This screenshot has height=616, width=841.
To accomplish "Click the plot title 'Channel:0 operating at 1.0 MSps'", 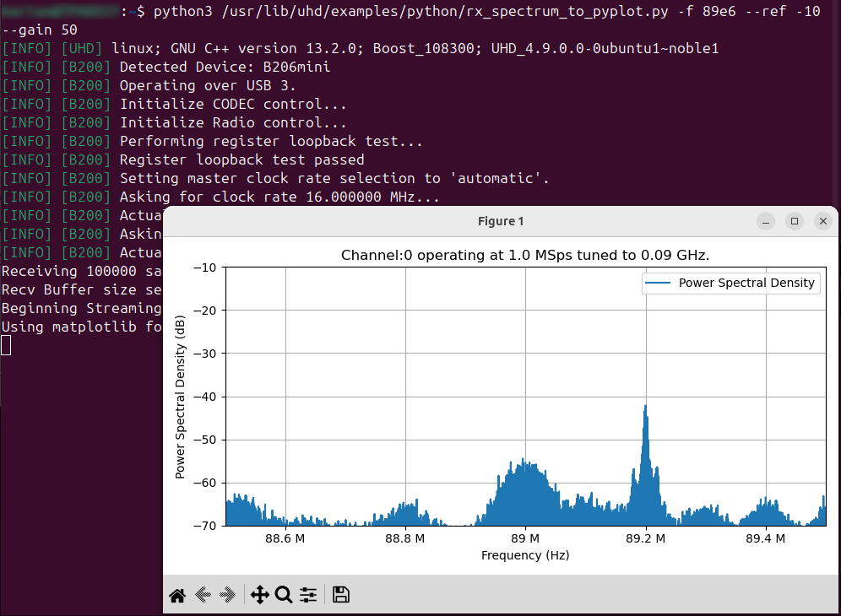I will point(525,255).
